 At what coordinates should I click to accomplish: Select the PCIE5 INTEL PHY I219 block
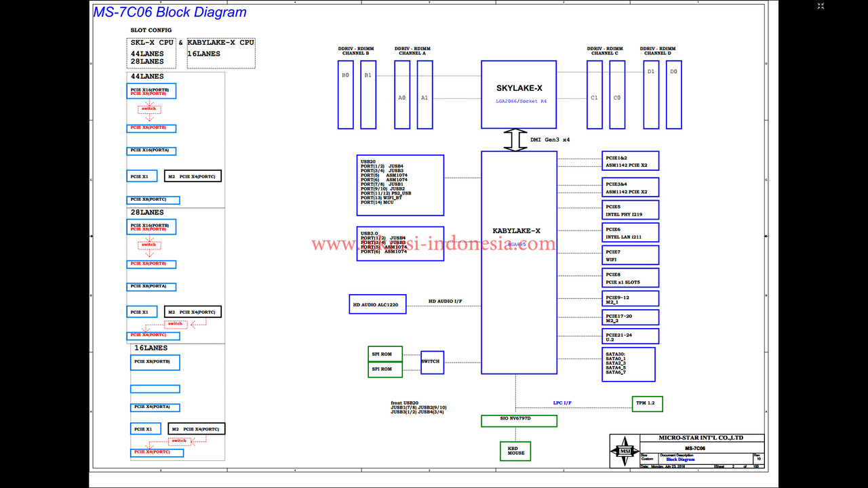tap(630, 210)
